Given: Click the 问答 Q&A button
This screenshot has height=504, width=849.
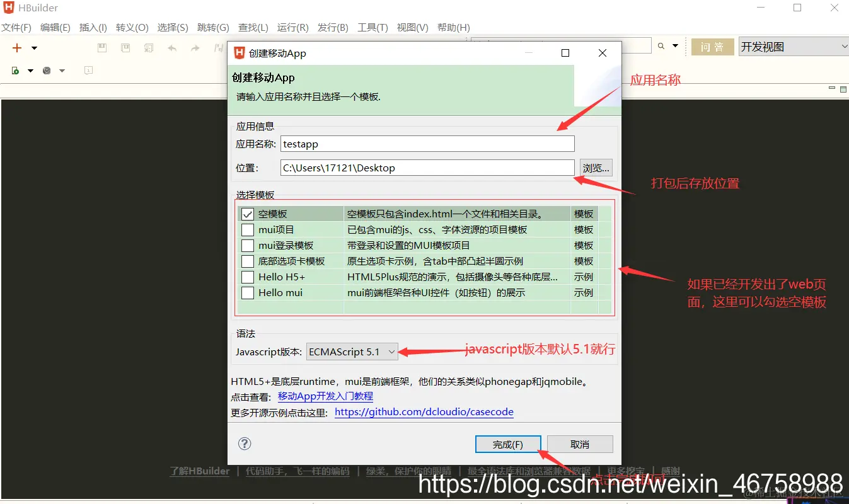Looking at the screenshot, I should 712,47.
